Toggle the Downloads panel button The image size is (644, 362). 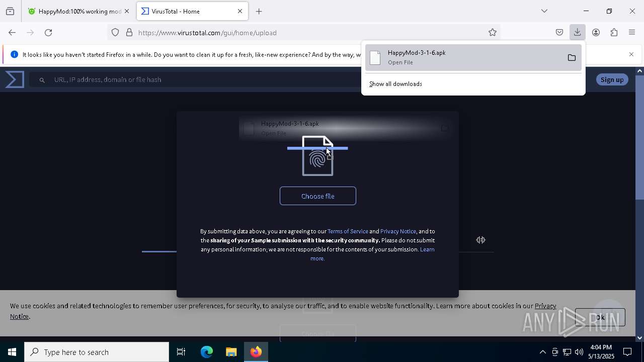click(577, 33)
